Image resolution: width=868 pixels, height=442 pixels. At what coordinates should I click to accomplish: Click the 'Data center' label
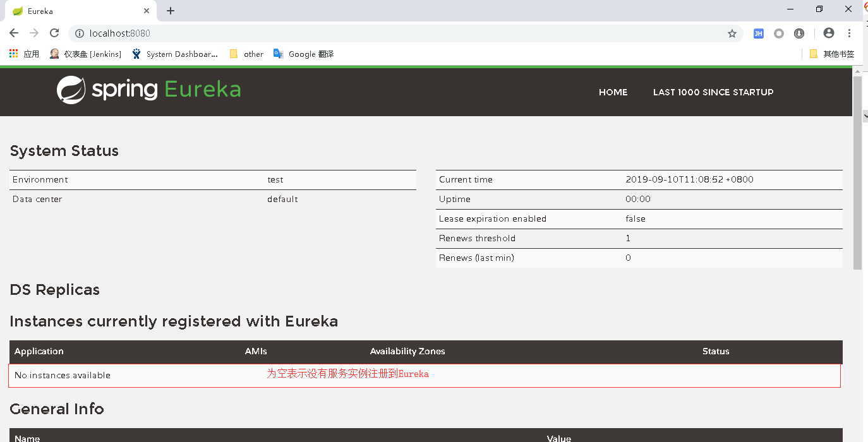[x=38, y=200]
